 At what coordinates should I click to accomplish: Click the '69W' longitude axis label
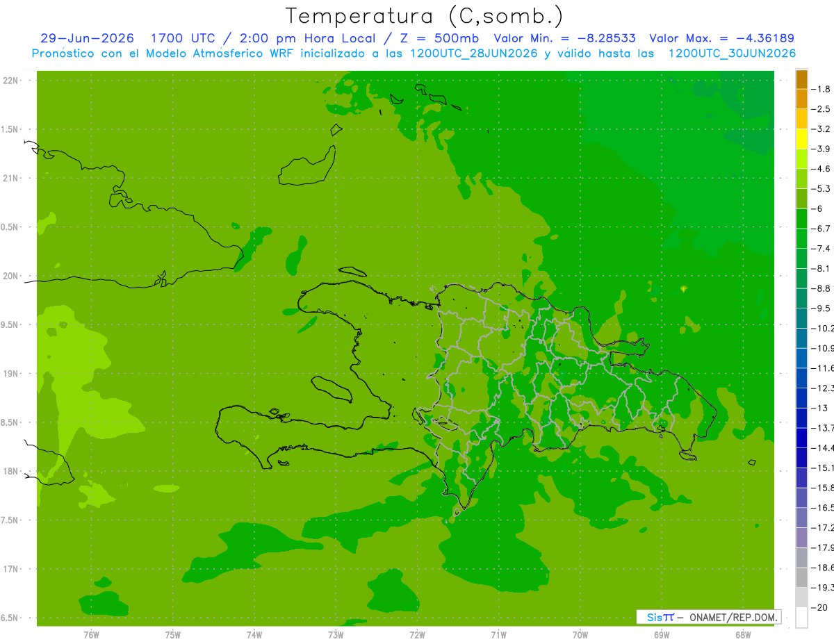pos(662,635)
